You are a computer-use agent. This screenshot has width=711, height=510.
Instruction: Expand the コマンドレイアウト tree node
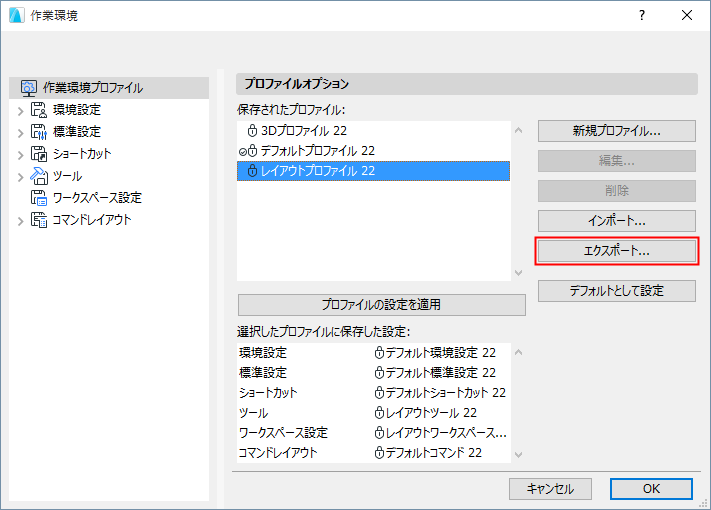[20, 220]
